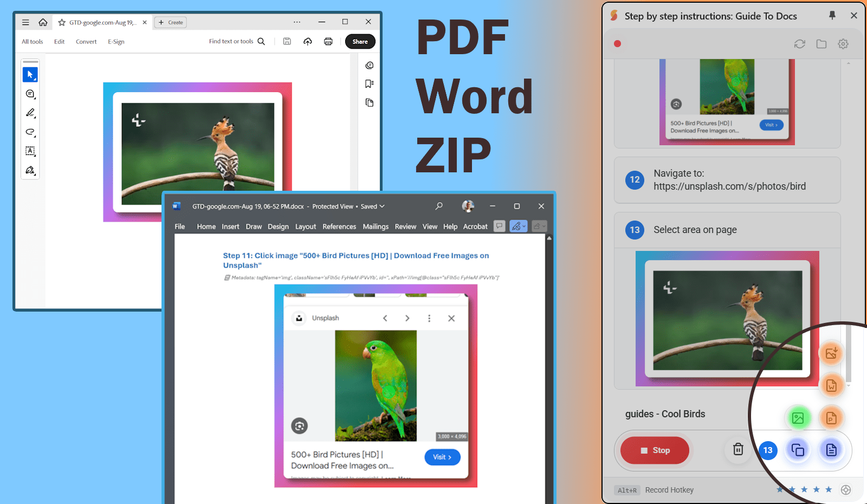Open the E-Sign menu in Acrobat

click(116, 42)
